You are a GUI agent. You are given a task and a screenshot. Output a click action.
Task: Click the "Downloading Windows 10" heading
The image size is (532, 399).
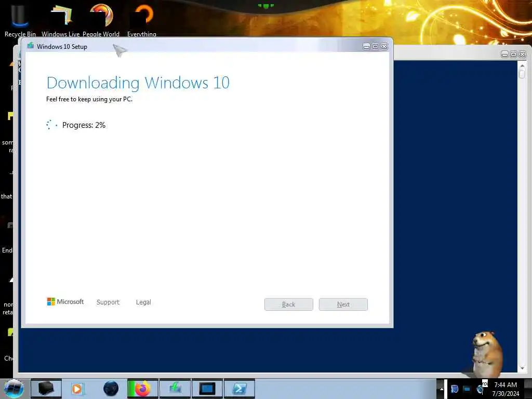pos(138,83)
